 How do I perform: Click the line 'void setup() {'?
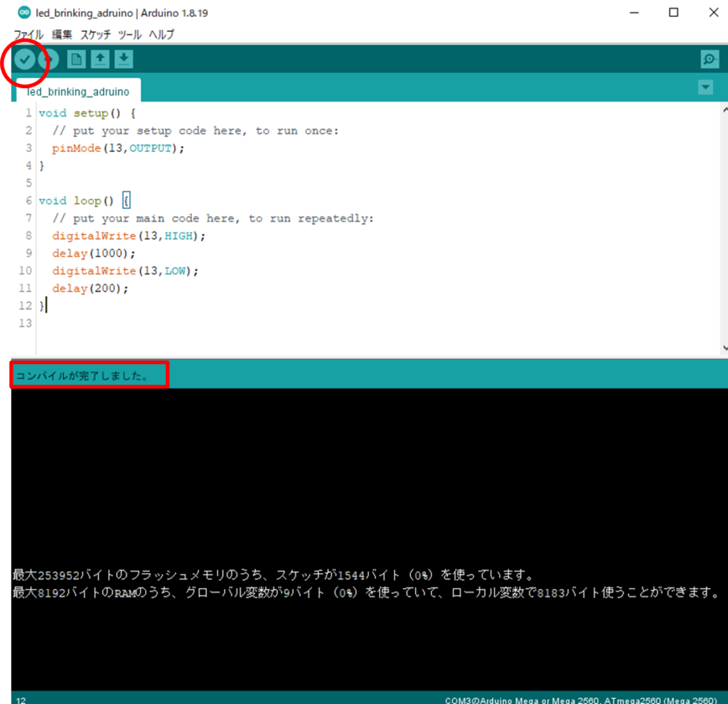tap(87, 113)
